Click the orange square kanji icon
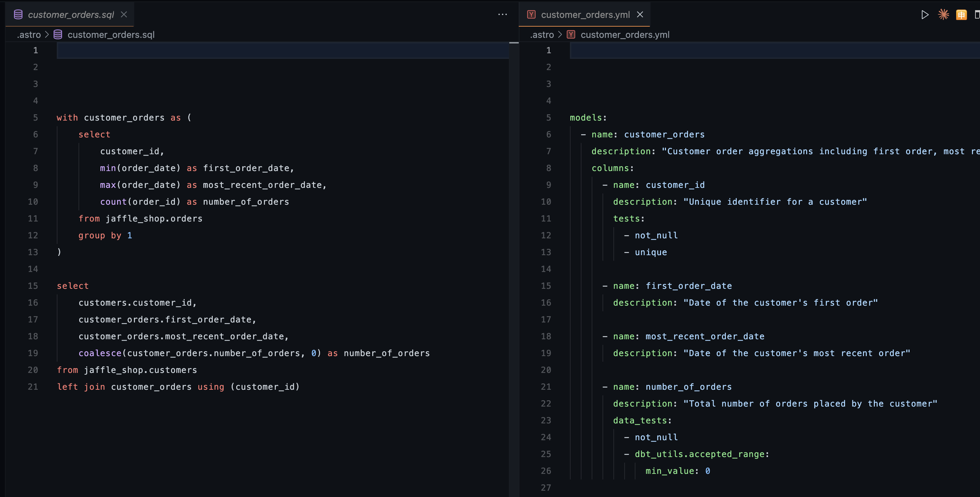The image size is (980, 497). (x=961, y=15)
